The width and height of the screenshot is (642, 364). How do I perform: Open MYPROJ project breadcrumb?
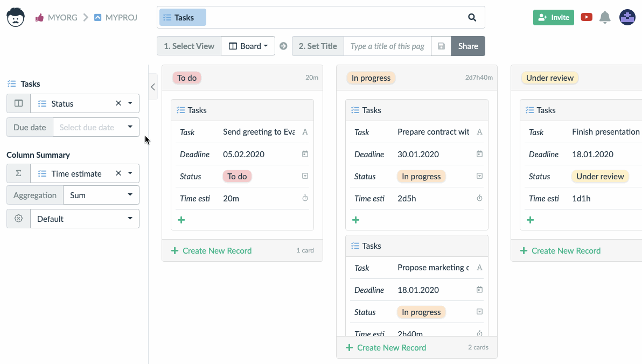point(116,17)
